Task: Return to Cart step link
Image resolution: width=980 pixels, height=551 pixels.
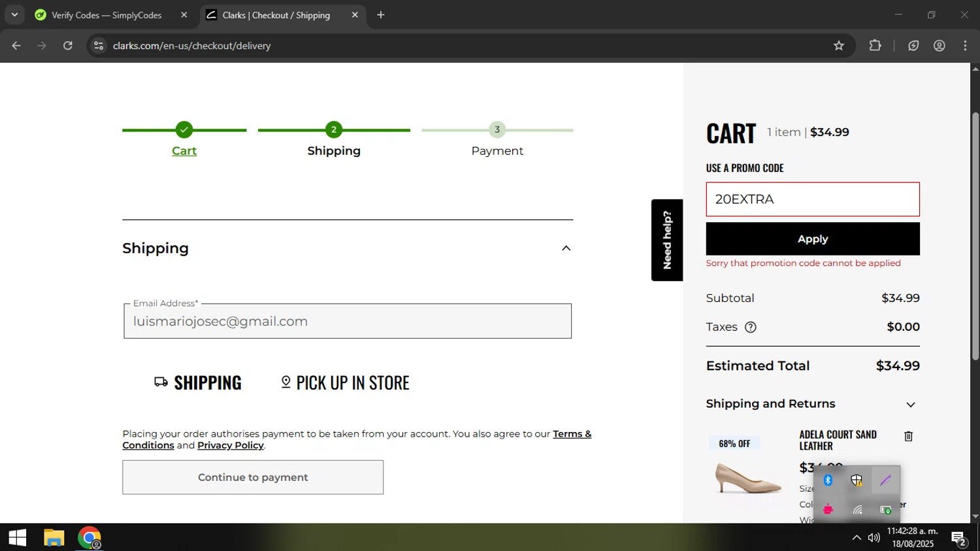Action: coord(184,151)
